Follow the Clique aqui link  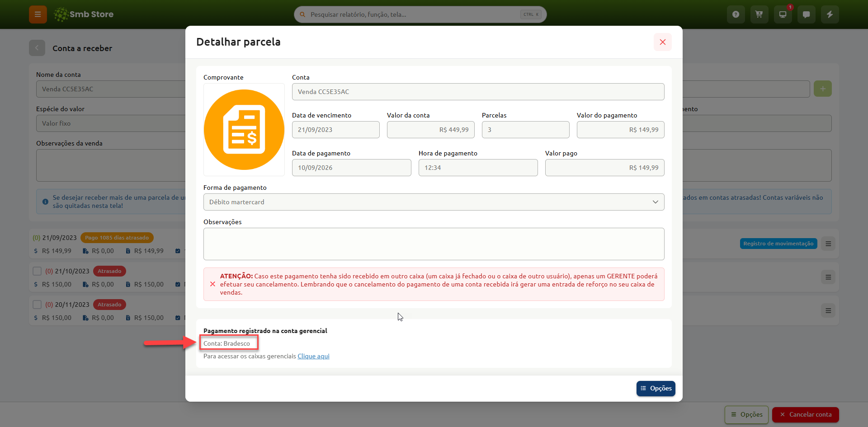click(313, 356)
